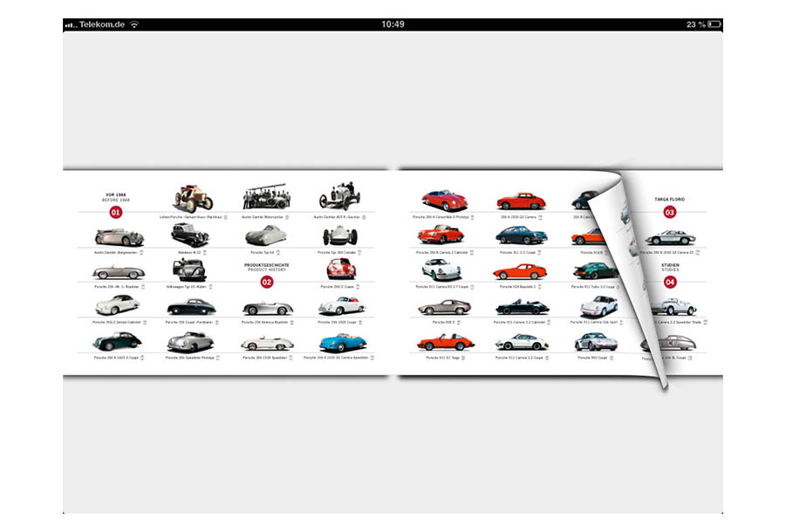
Task: Open the black Porsche 356 Coupé Ferdinand image
Action: (x=191, y=307)
